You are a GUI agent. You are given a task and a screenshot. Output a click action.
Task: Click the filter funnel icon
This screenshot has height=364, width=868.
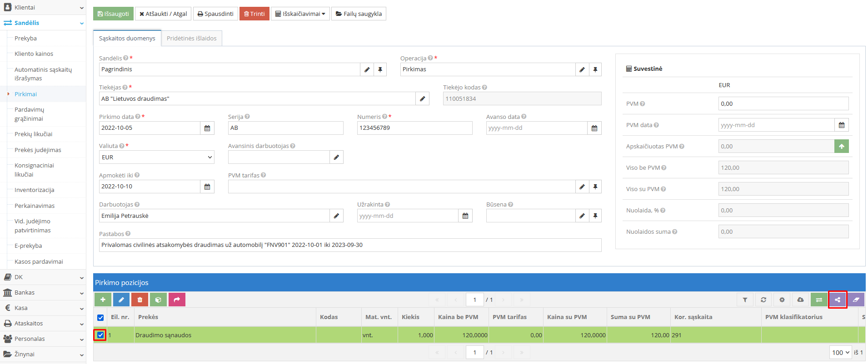(745, 300)
